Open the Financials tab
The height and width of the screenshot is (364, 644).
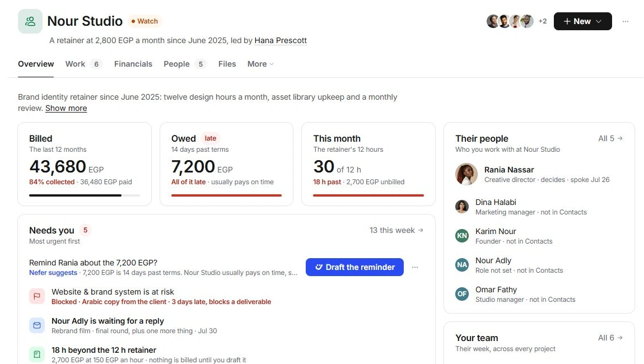[133, 64]
